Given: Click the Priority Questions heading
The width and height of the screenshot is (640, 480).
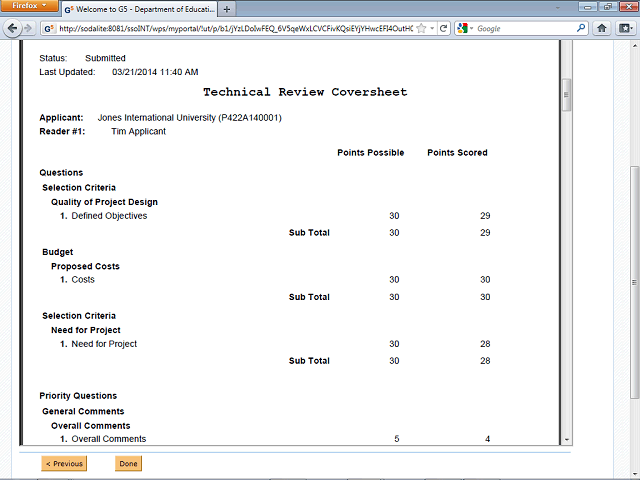Looking at the screenshot, I should [78, 396].
